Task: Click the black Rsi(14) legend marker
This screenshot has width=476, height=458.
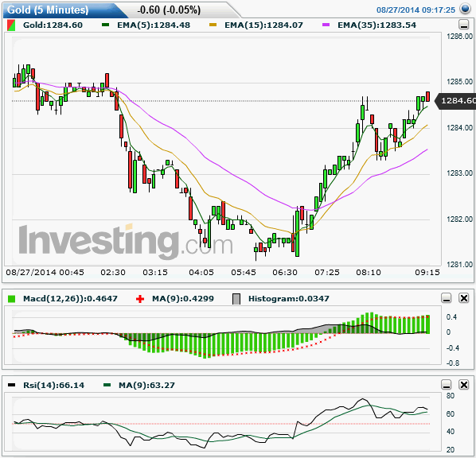Action: point(11,385)
